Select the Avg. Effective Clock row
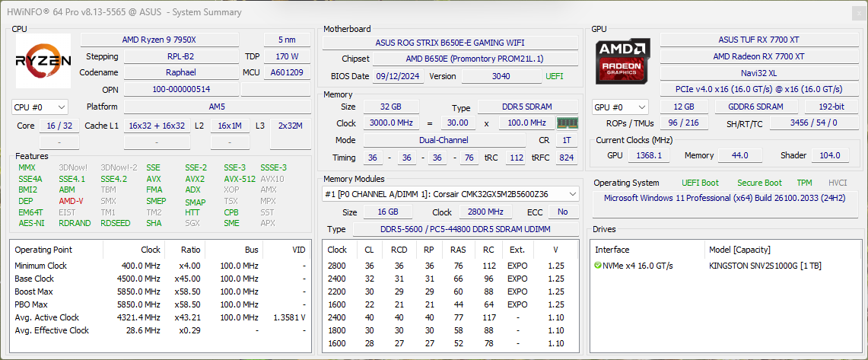The image size is (868, 360). [161, 330]
